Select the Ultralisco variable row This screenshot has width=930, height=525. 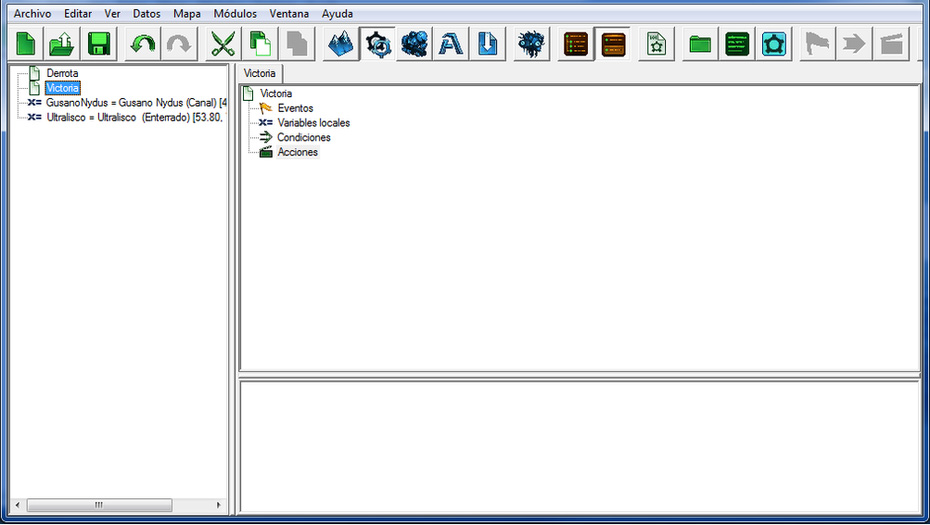(x=134, y=117)
